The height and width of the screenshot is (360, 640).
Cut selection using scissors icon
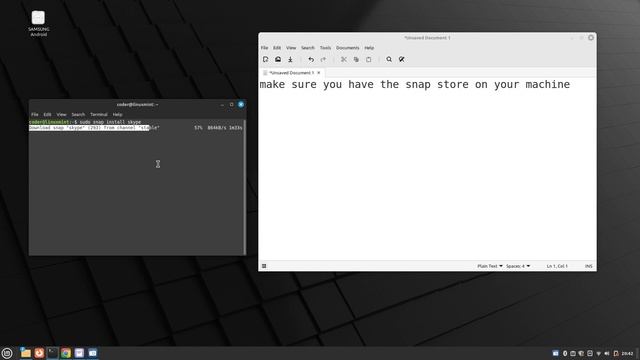click(344, 60)
